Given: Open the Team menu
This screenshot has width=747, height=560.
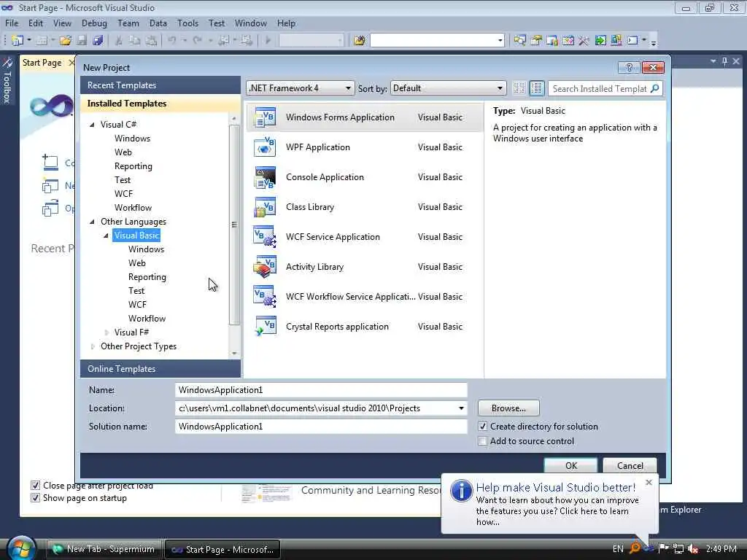Looking at the screenshot, I should click(128, 23).
